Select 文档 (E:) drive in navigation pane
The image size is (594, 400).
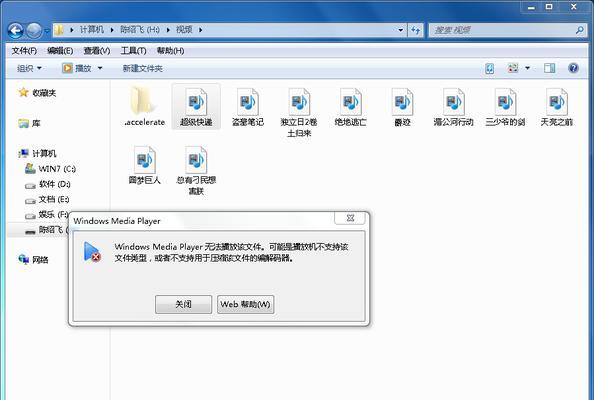click(x=54, y=199)
